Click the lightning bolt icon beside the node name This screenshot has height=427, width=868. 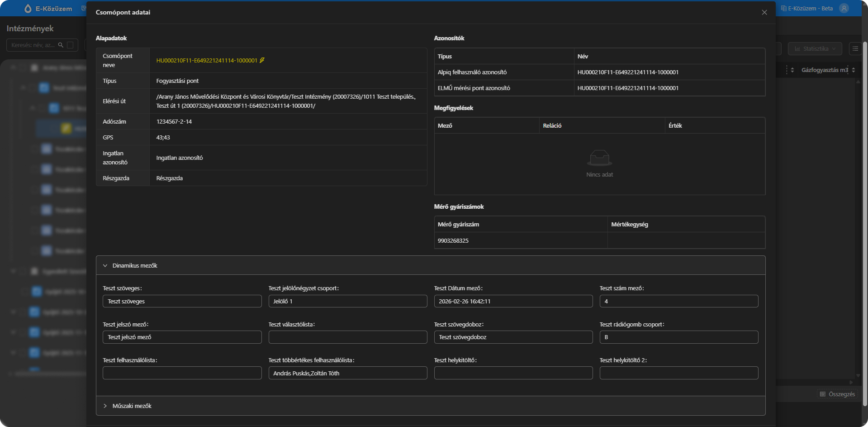coord(262,60)
